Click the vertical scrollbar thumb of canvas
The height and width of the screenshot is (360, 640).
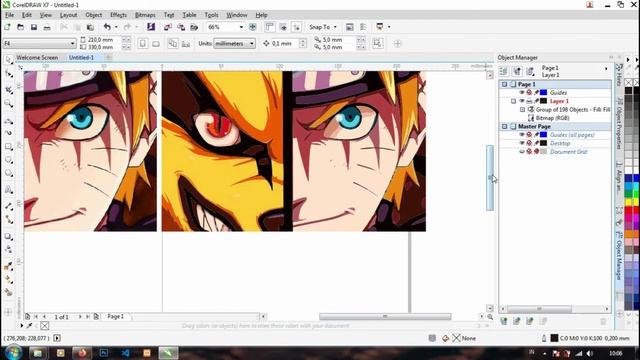(x=490, y=178)
